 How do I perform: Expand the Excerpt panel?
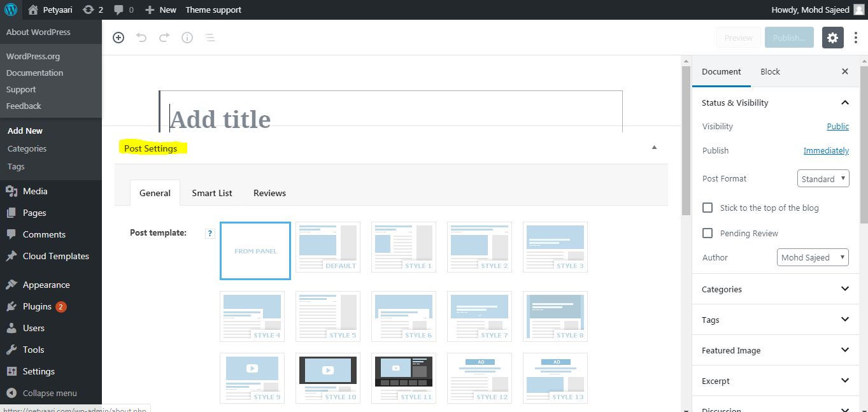click(x=776, y=381)
